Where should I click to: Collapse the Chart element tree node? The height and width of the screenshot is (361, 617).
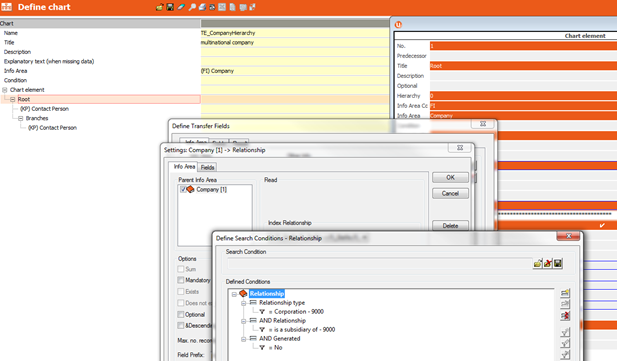coord(5,90)
